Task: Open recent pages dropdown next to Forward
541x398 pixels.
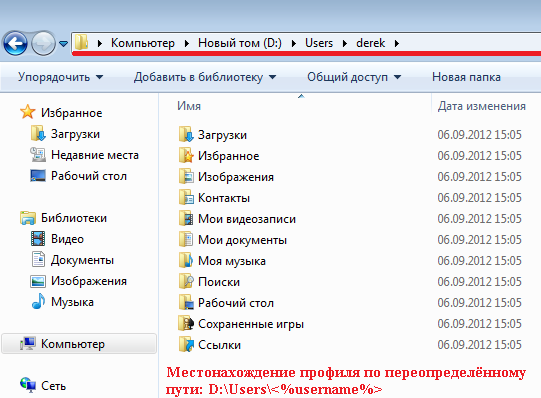Action: tap(63, 44)
